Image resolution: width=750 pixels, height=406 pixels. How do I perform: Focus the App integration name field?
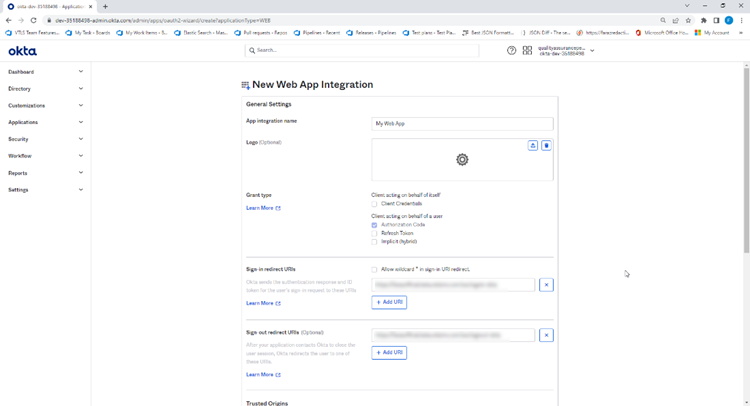pyautogui.click(x=462, y=123)
